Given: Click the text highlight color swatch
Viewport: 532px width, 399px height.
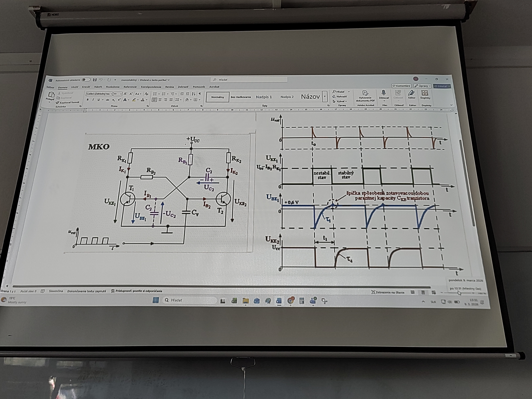Looking at the screenshot, I should 134,100.
